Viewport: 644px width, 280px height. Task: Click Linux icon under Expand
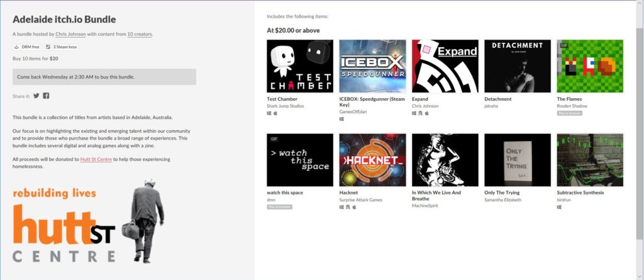pyautogui.click(x=420, y=113)
